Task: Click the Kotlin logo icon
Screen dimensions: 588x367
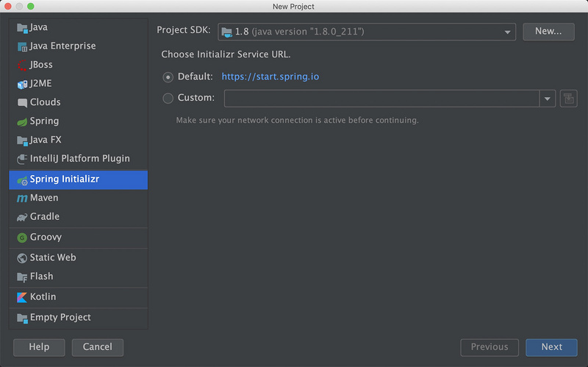Action: pyautogui.click(x=22, y=297)
